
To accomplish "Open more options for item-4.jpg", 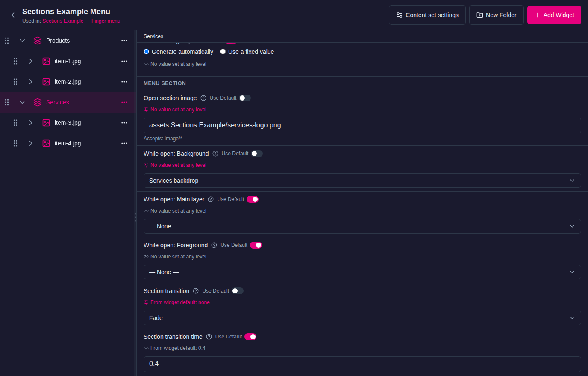I will click(124, 143).
